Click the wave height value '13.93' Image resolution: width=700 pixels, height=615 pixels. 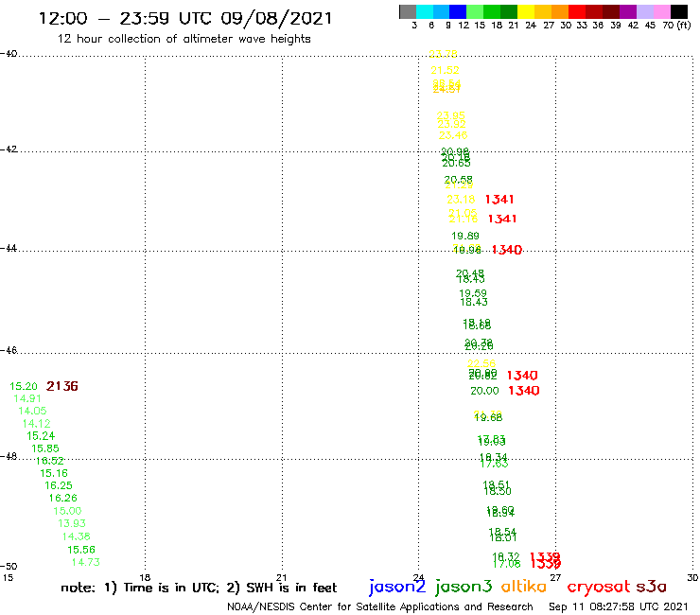pyautogui.click(x=72, y=523)
